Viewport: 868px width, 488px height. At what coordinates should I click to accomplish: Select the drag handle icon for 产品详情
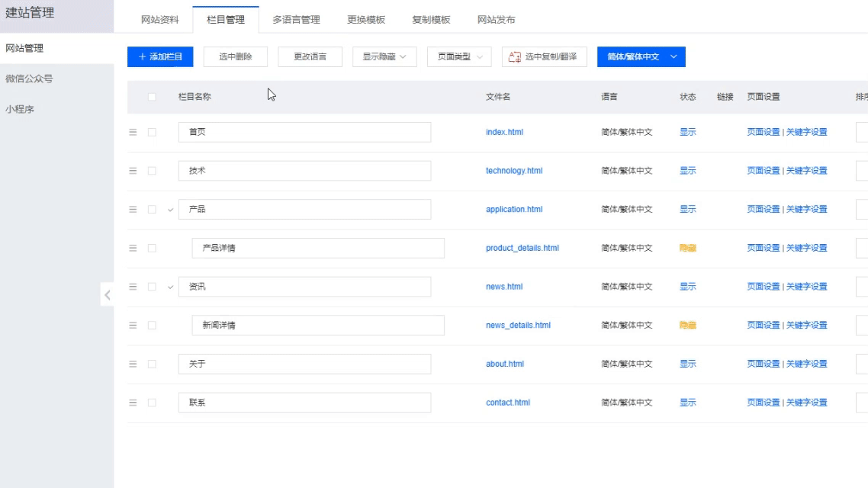point(132,248)
